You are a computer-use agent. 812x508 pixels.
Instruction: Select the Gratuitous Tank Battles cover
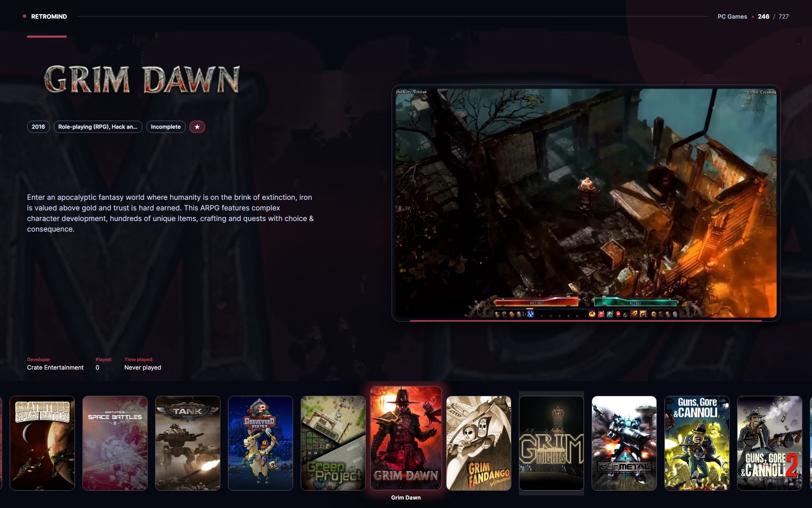[x=188, y=443]
